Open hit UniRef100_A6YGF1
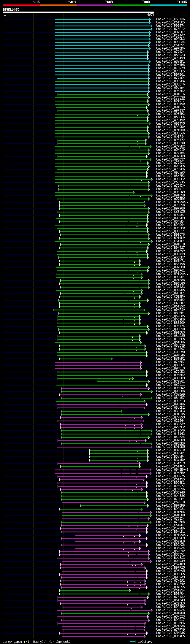The height and width of the screenshot is (644, 190). [x=170, y=62]
